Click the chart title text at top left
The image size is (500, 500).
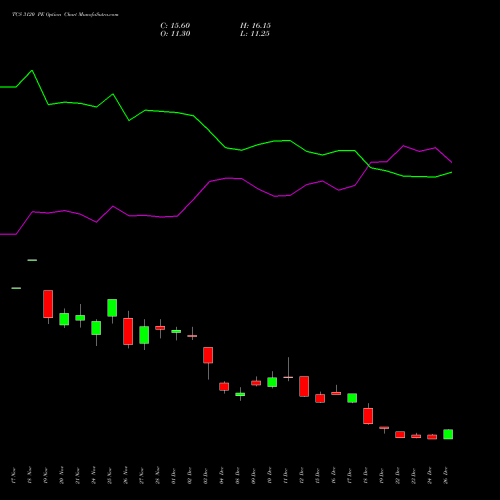[x=65, y=15]
